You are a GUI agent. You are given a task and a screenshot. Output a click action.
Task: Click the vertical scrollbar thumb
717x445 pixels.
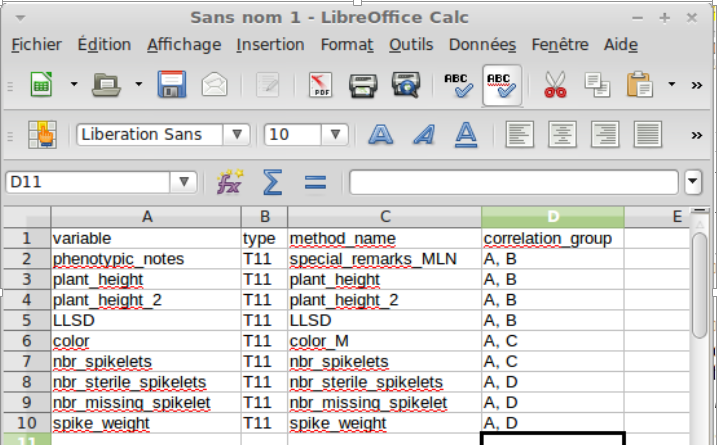coord(700,286)
